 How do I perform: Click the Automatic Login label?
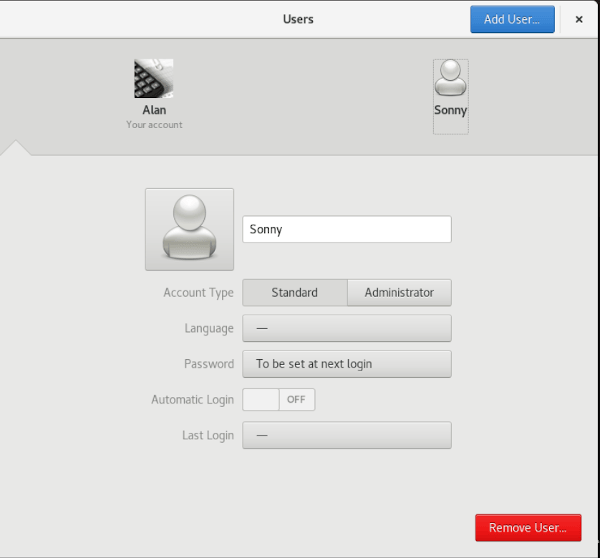pyautogui.click(x=192, y=400)
